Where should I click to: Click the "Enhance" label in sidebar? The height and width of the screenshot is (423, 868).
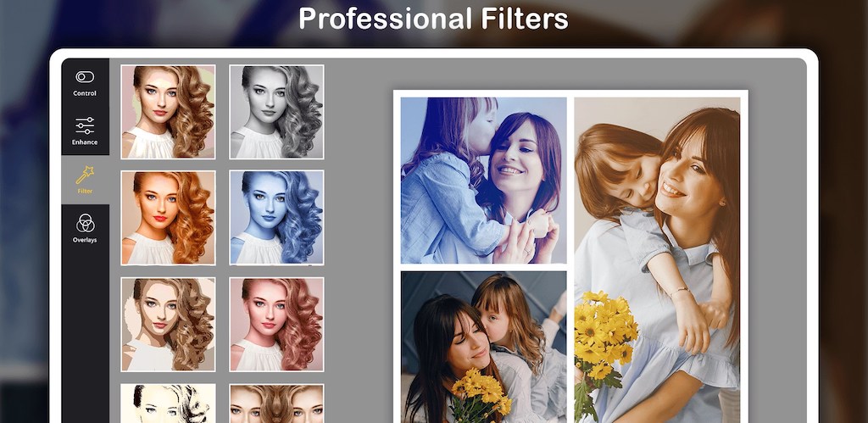tap(85, 142)
